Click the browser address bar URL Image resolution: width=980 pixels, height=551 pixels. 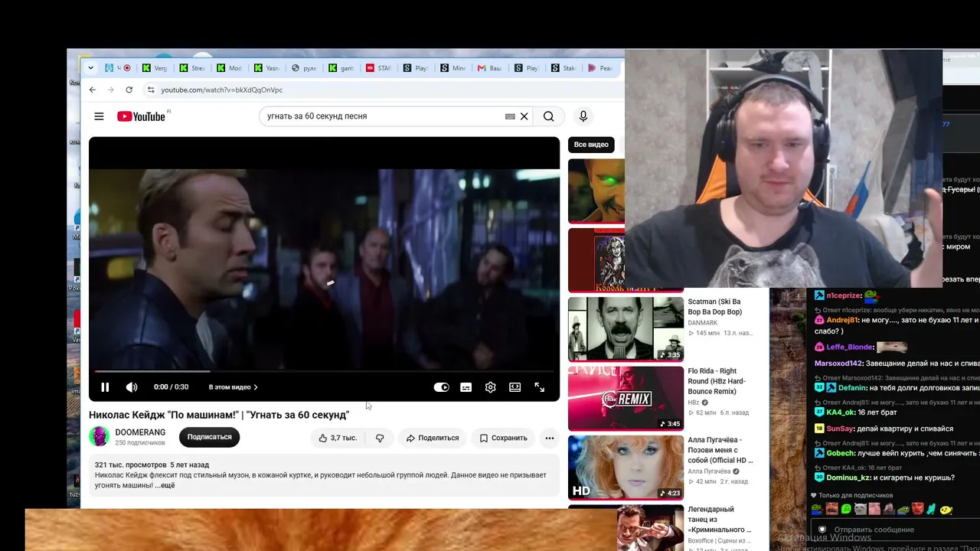coord(222,90)
